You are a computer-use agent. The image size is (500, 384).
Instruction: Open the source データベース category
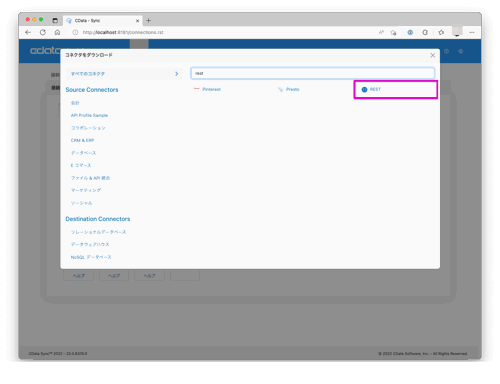click(x=83, y=153)
